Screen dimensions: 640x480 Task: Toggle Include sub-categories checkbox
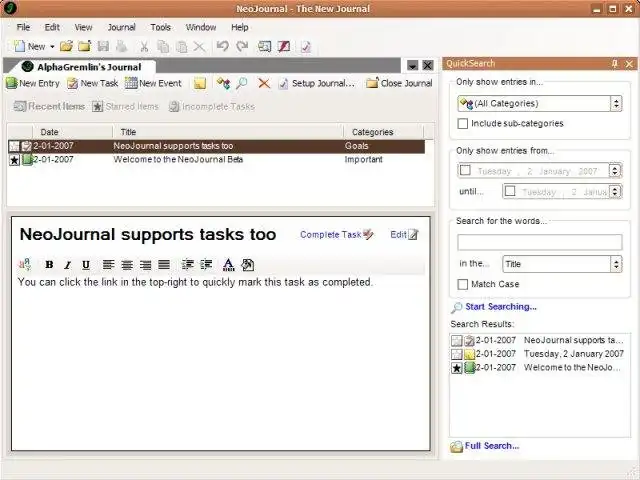462,124
